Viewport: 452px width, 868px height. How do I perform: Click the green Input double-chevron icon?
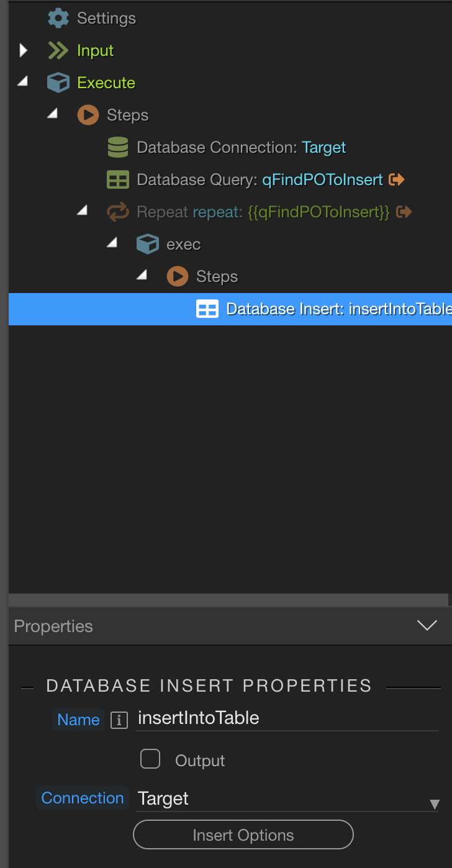click(58, 50)
